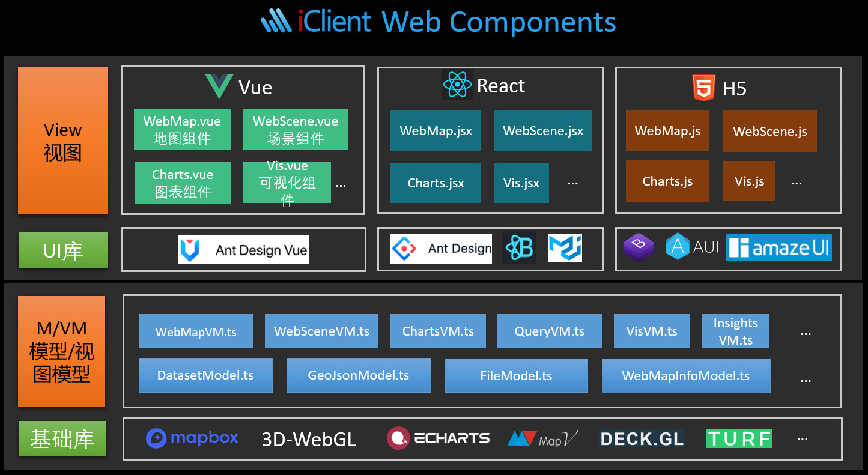Click the orange M/VM 模型/视图模型 block
Viewport: 868px width, 475px height.
click(x=62, y=351)
